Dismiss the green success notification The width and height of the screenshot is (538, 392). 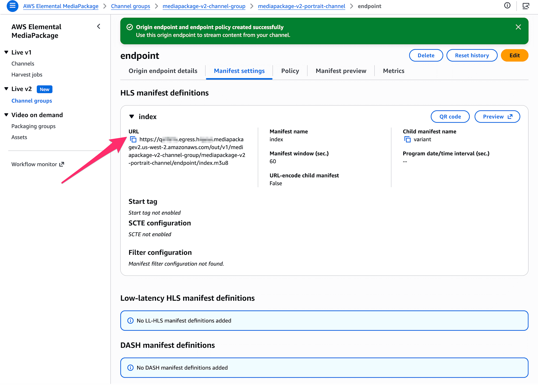518,27
